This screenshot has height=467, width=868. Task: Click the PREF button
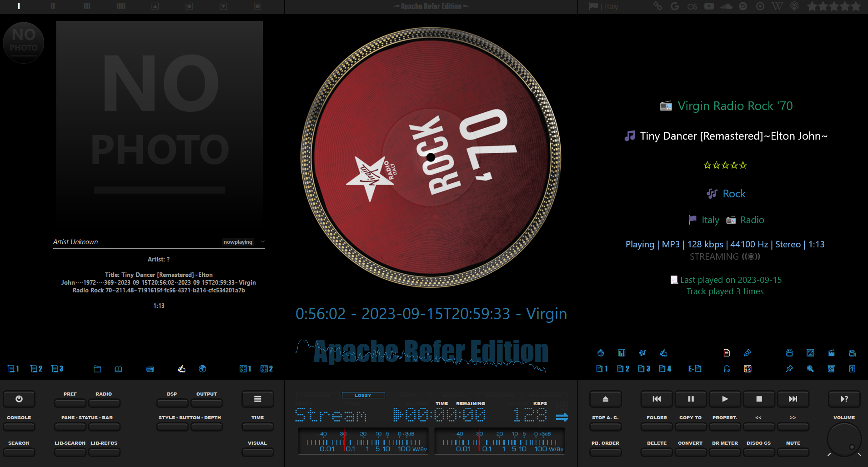click(x=70, y=403)
